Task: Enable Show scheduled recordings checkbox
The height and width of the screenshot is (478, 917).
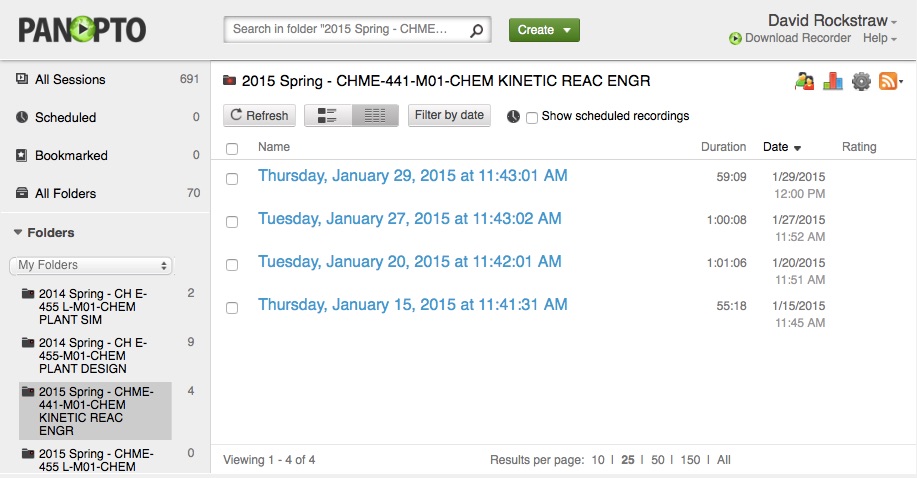Action: point(532,118)
